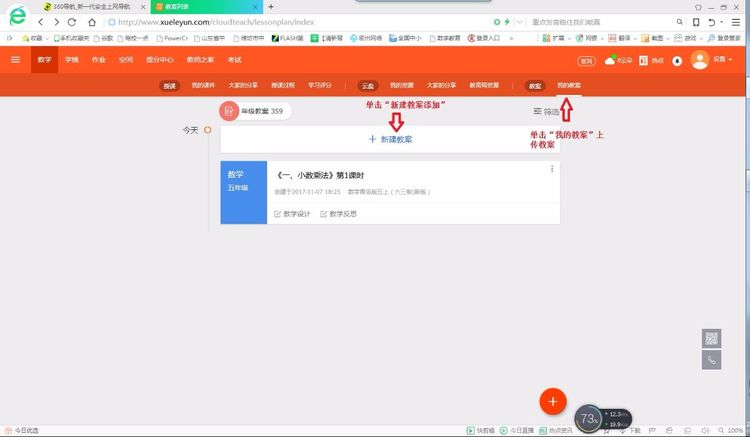Image resolution: width=750 pixels, height=437 pixels.
Task: Select 教学 tab in main navigation
Action: [44, 60]
